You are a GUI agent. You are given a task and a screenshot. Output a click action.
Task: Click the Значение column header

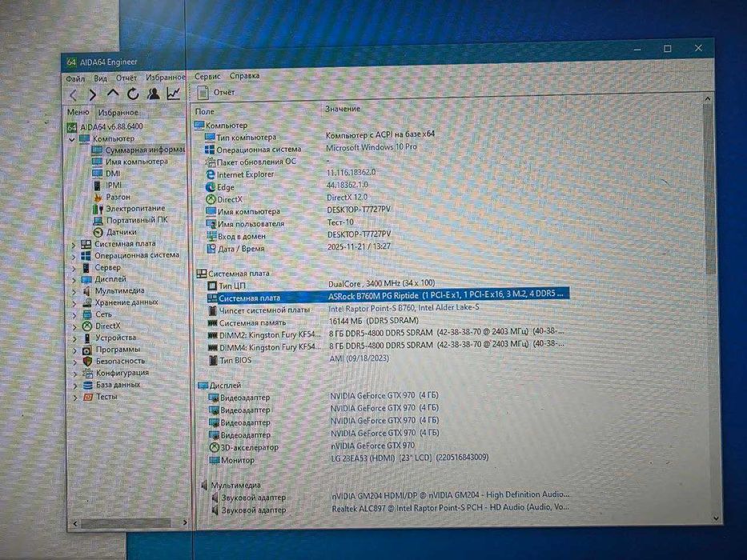343,109
